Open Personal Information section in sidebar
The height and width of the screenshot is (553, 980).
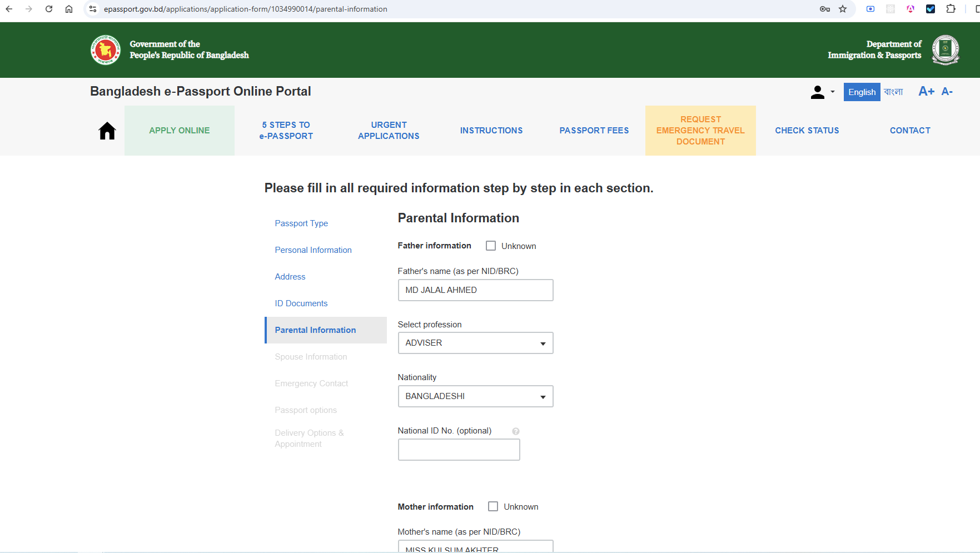tap(314, 250)
